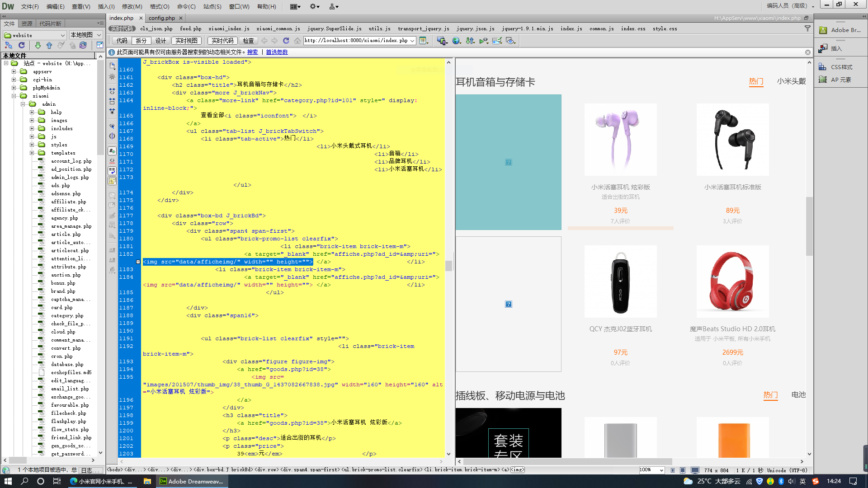
Task: Click the preview in browser globe icon
Action: coord(457,41)
